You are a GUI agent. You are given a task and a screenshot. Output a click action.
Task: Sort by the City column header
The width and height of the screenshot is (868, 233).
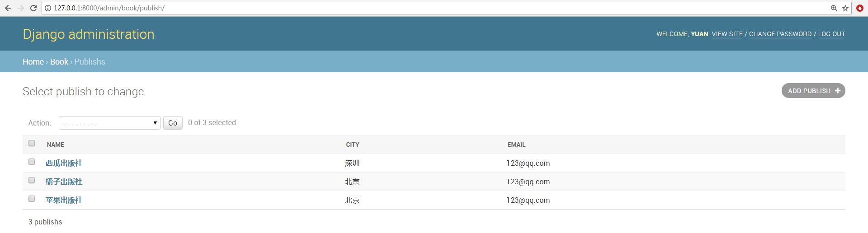[353, 144]
